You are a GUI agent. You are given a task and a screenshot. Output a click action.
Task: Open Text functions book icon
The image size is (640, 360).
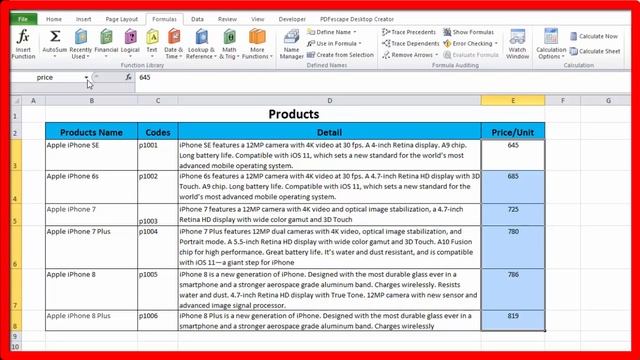point(152,37)
